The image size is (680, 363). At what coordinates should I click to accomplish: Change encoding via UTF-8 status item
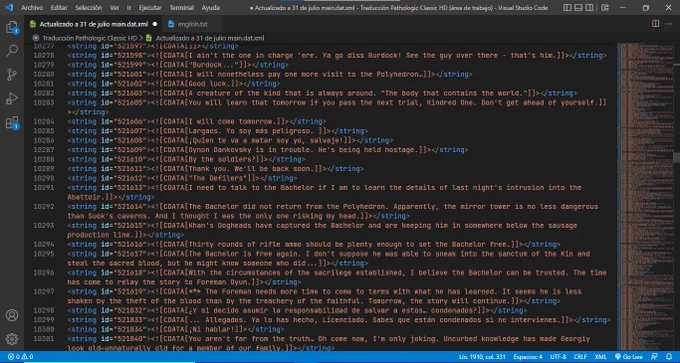click(558, 357)
